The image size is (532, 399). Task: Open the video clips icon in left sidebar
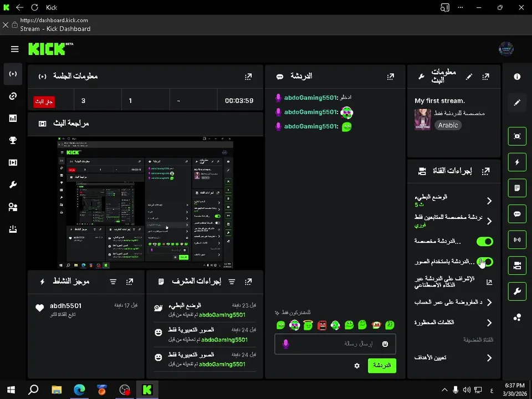pos(13,162)
